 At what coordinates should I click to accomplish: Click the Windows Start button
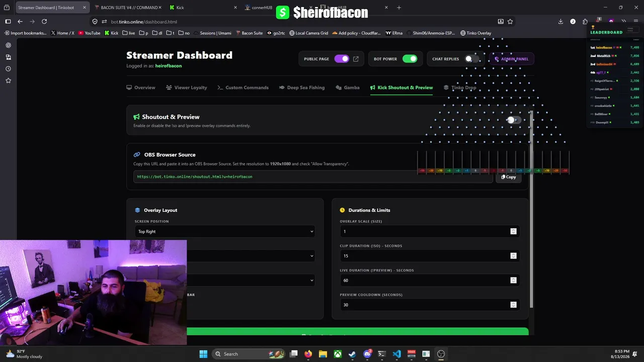(x=203, y=354)
